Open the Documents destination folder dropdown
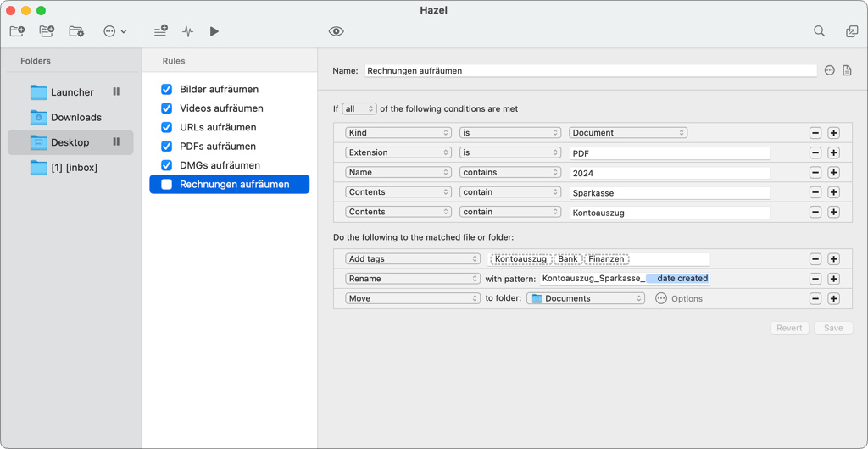The height and width of the screenshot is (449, 868). click(585, 298)
